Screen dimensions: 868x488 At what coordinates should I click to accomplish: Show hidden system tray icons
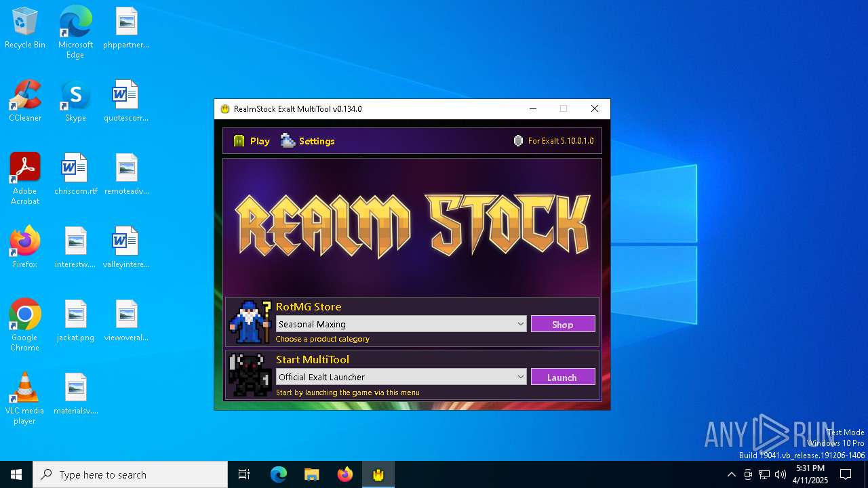731,474
